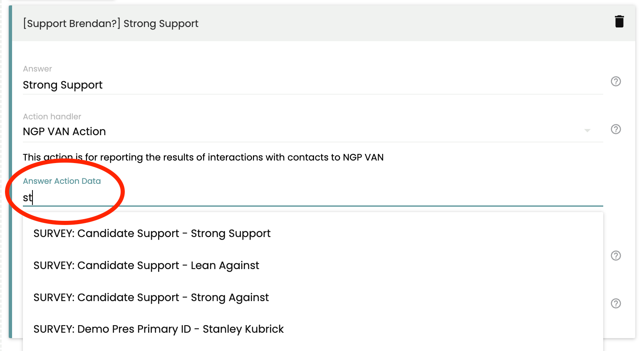The width and height of the screenshot is (644, 351).
Task: Select SURVEY: Candidate Support - Lean Against
Action: [146, 265]
